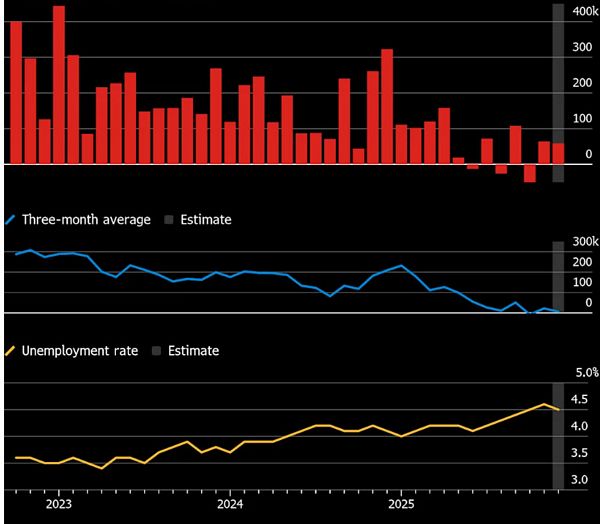The width and height of the screenshot is (600, 524).
Task: Click the 300k label on the average chart
Action: 584,243
